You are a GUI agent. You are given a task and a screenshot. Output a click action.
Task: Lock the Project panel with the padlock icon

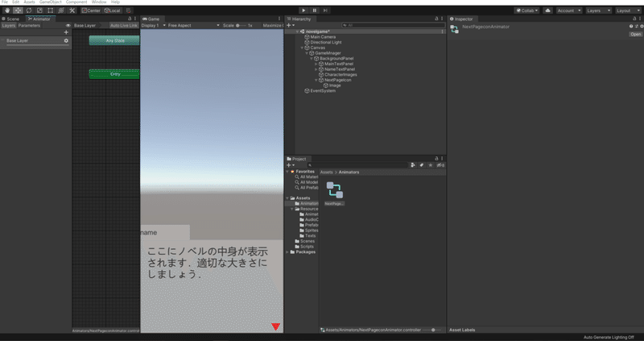click(x=436, y=158)
